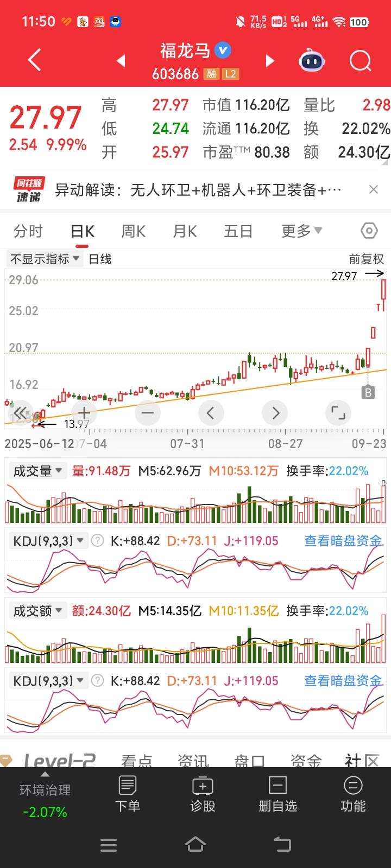Viewport: 391px width, 868px height.
Task: Tap Android recent apps menu button
Action: (x=109, y=845)
